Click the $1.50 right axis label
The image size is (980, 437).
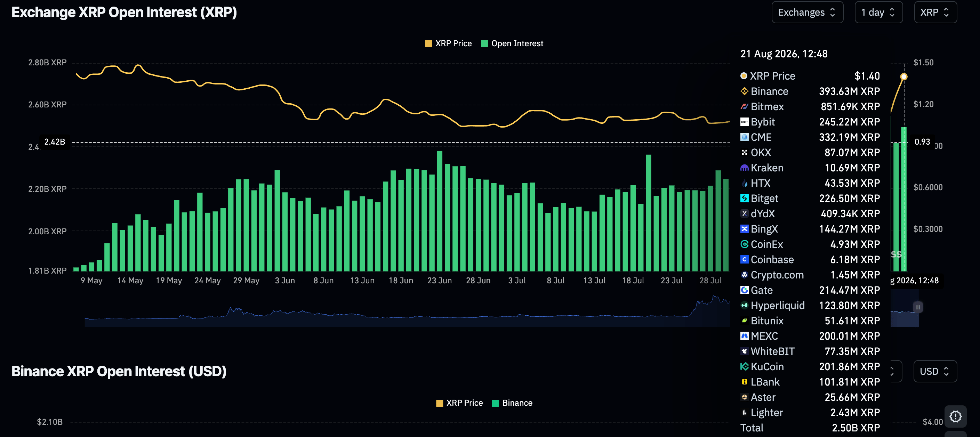pyautogui.click(x=923, y=62)
